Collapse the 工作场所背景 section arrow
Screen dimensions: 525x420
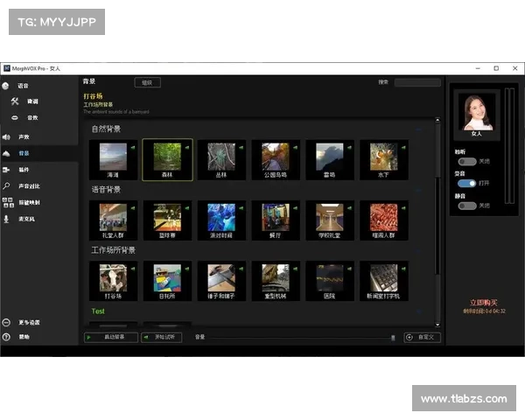(418, 250)
